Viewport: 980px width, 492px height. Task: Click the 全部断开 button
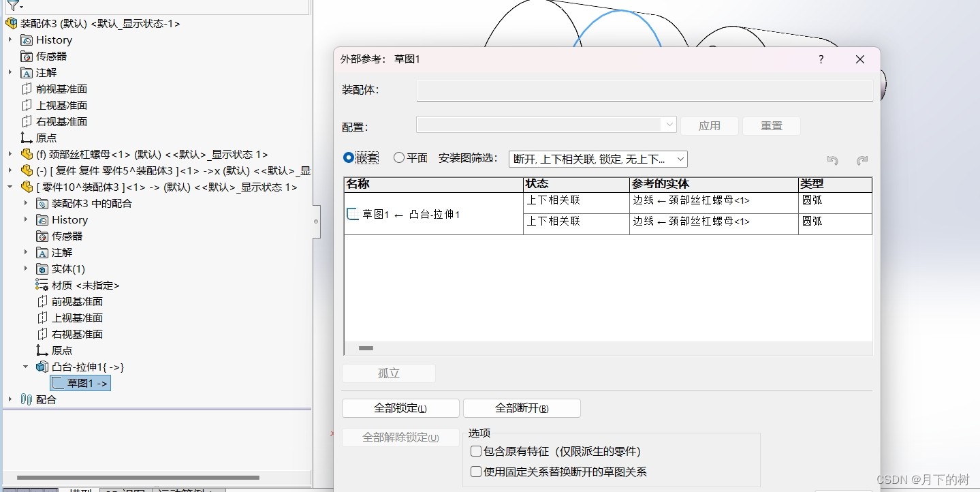522,408
